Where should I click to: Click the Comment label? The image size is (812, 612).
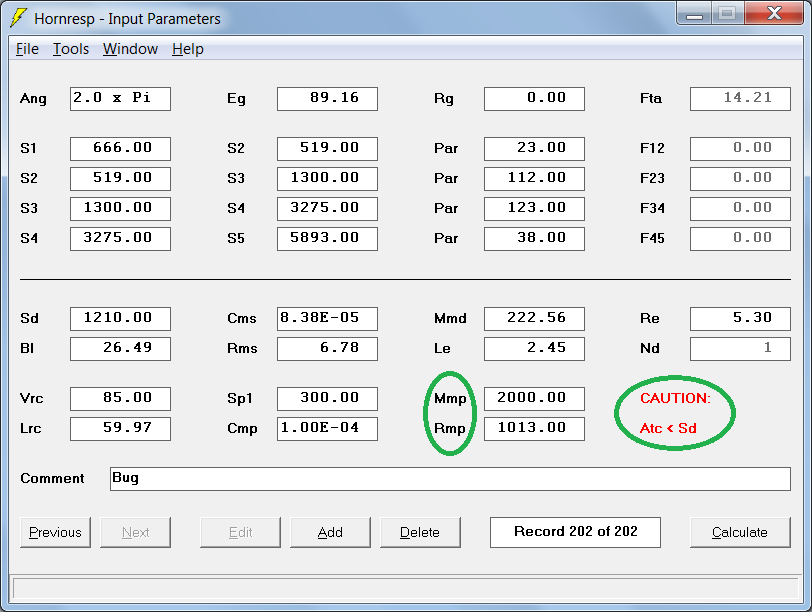coord(52,478)
